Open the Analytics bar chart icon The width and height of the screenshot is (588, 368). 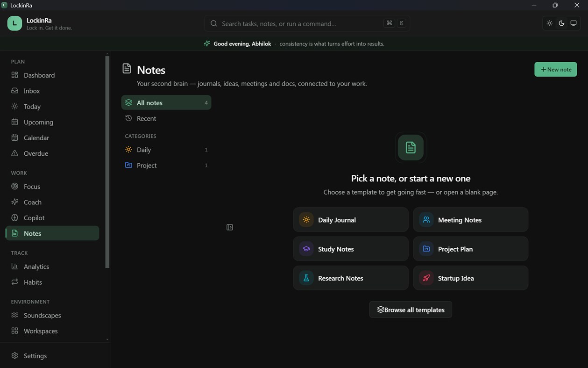tap(15, 267)
